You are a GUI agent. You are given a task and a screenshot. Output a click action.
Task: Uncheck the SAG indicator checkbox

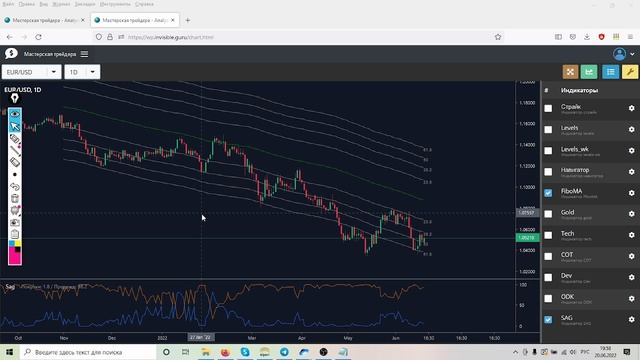point(548,320)
